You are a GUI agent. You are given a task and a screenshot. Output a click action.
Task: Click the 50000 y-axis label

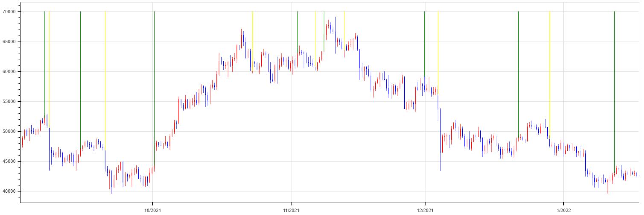9,131
